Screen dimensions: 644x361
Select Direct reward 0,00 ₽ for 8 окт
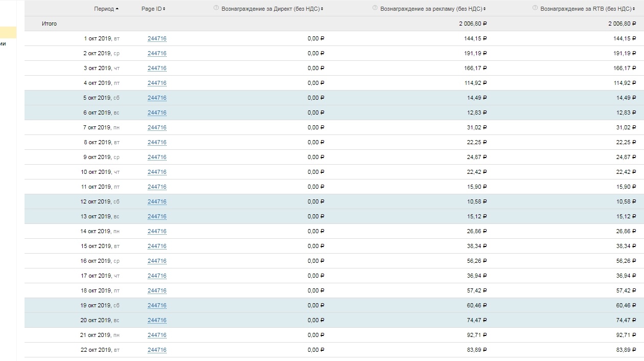(x=316, y=142)
